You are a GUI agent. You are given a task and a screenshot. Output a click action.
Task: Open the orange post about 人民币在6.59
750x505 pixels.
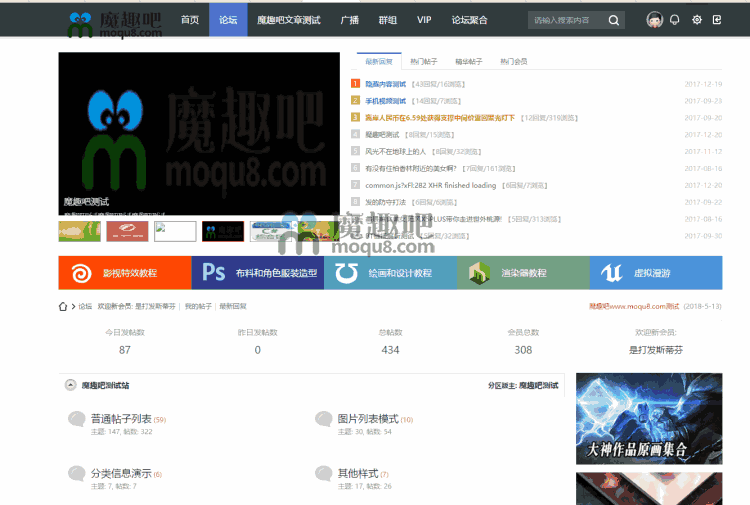[440, 118]
